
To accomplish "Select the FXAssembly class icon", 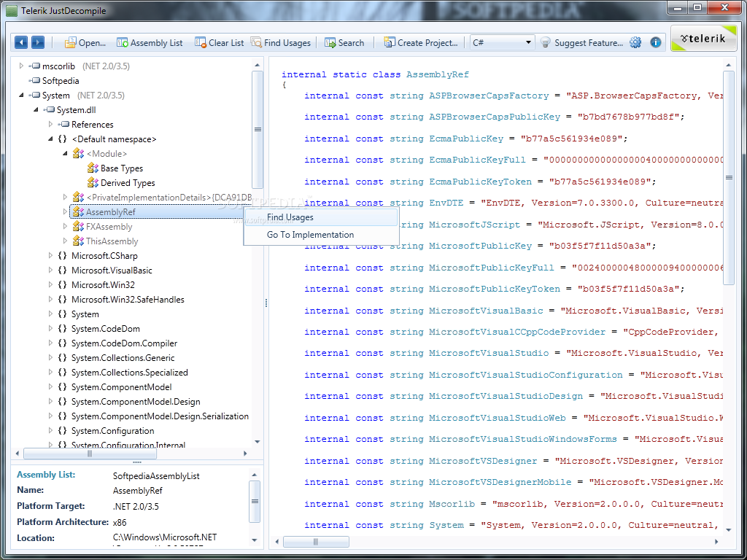I will click(78, 227).
